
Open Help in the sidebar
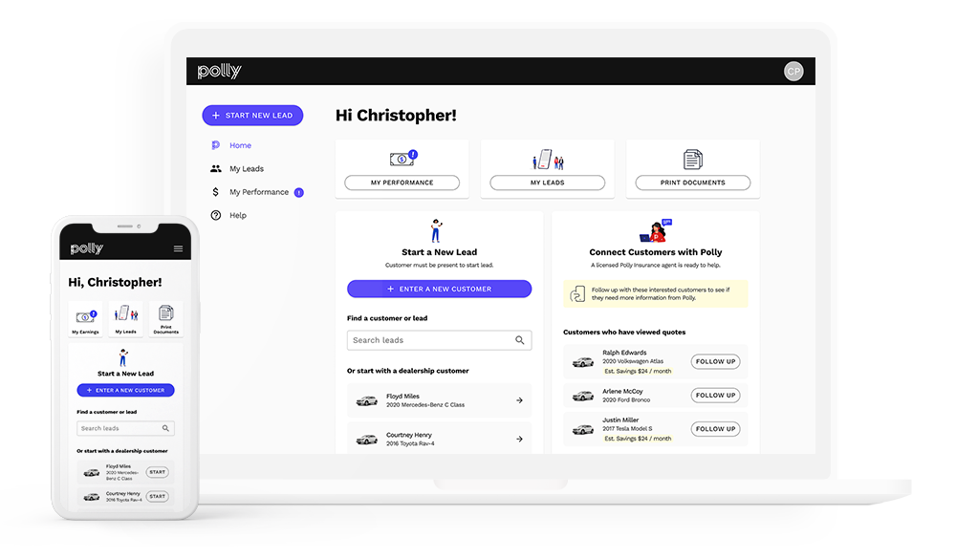tap(237, 216)
